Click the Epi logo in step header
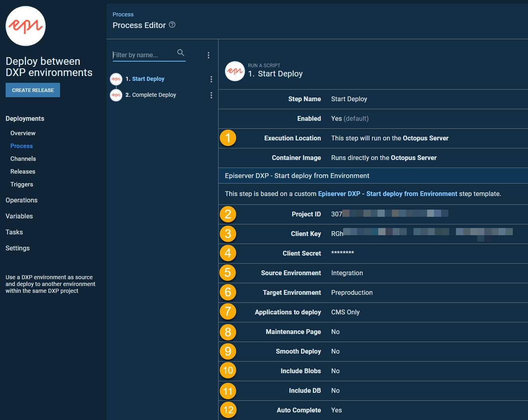 coord(235,71)
